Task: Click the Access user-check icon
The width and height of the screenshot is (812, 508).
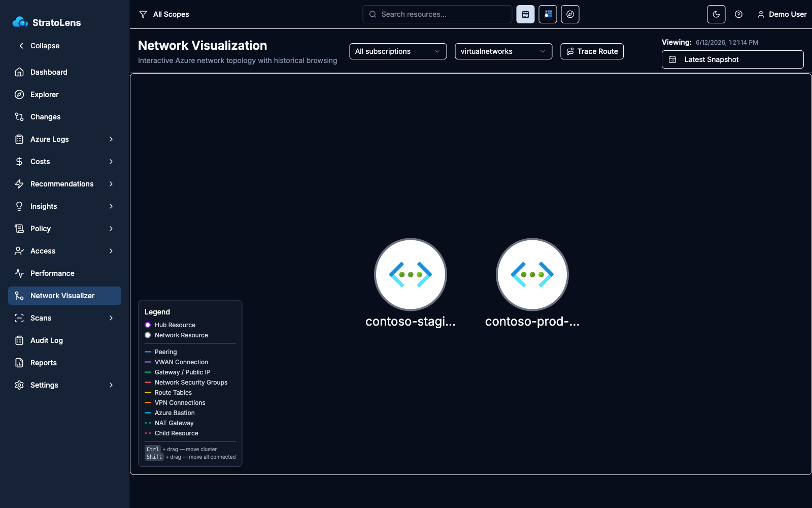Action: click(19, 251)
